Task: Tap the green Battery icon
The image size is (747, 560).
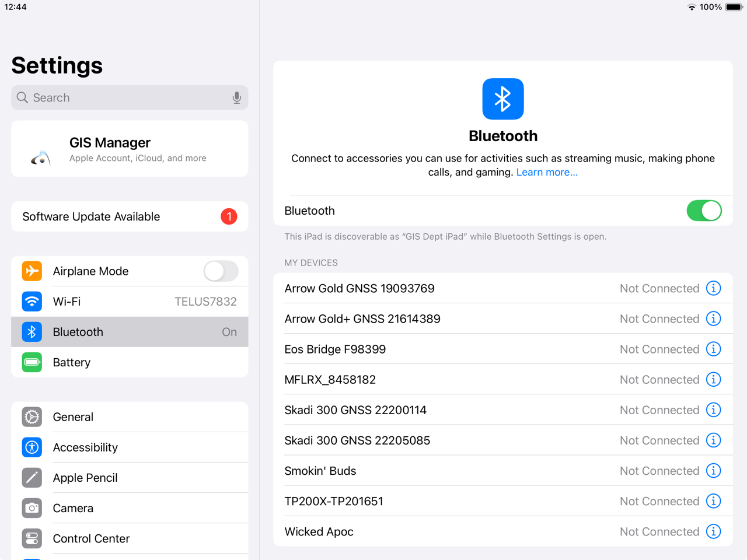Action: pos(32,362)
